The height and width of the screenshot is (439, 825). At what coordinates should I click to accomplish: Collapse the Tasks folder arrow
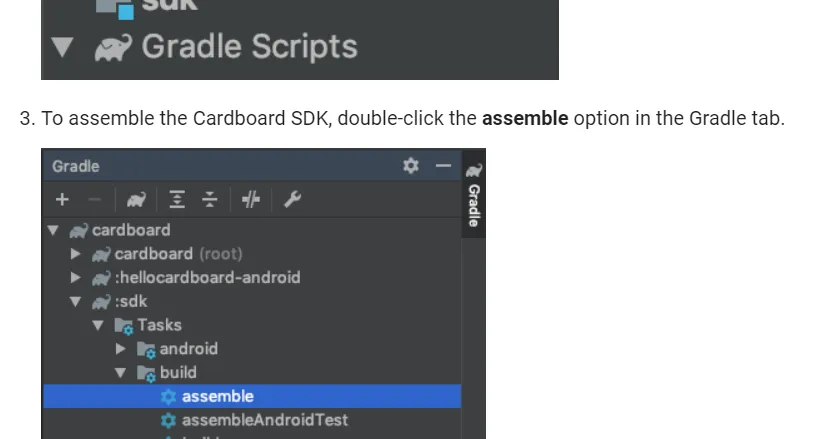tap(98, 325)
